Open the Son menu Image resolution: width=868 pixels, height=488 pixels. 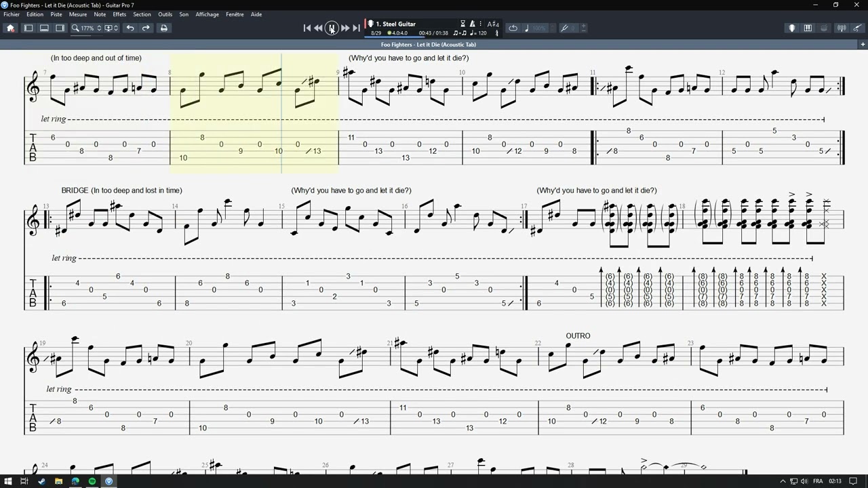pyautogui.click(x=184, y=14)
